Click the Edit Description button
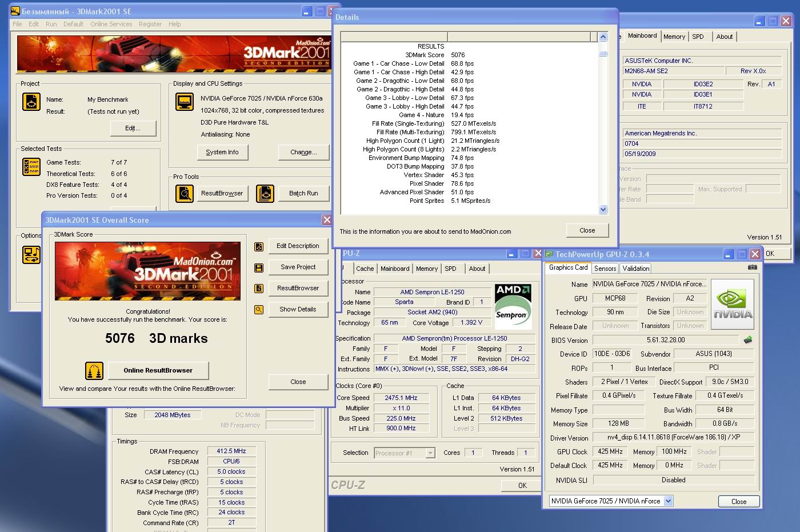The width and height of the screenshot is (800, 532). point(298,246)
